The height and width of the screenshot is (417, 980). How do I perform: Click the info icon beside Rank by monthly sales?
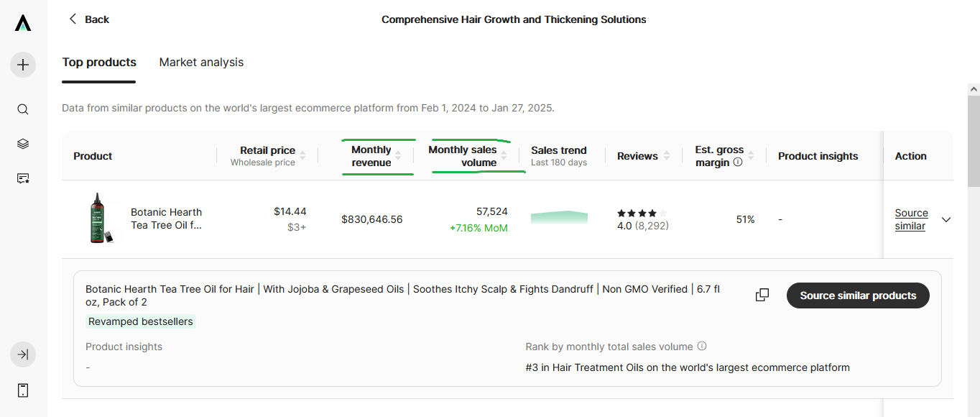702,347
